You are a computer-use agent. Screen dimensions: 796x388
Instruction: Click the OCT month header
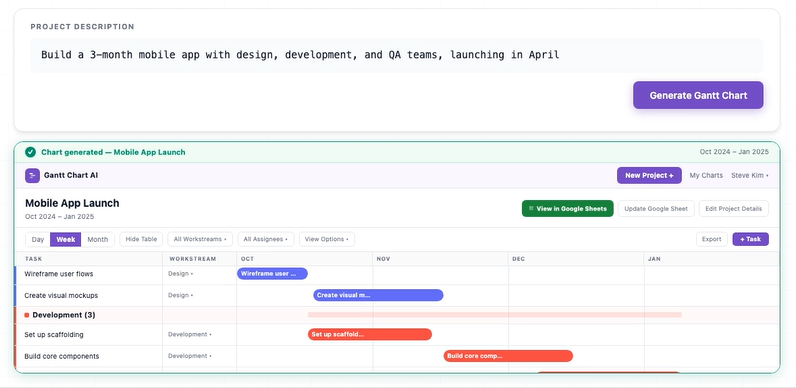tap(247, 259)
